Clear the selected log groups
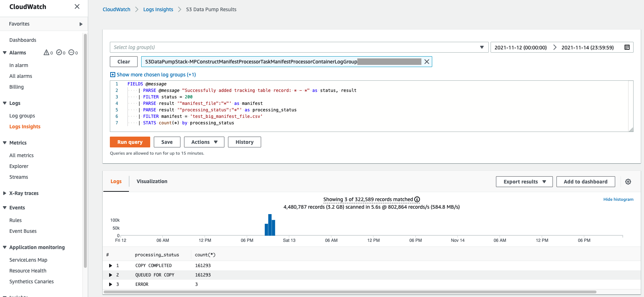Image resolution: width=644 pixels, height=297 pixels. coord(124,62)
